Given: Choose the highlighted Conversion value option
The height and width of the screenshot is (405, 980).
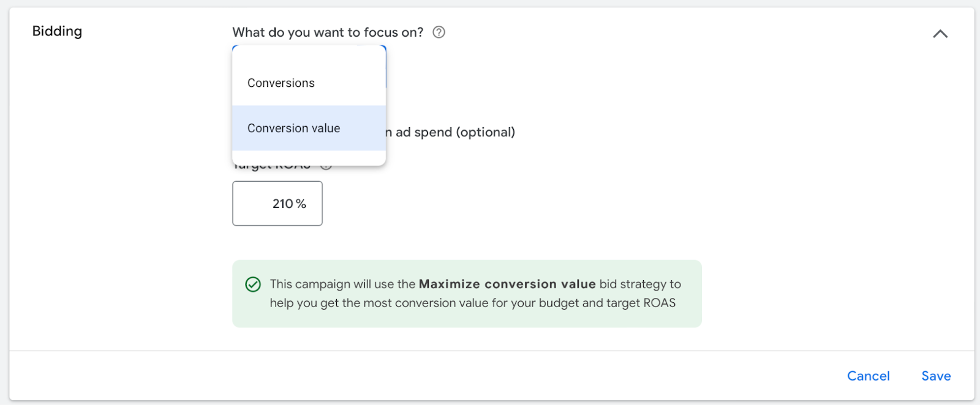Looking at the screenshot, I should point(294,128).
